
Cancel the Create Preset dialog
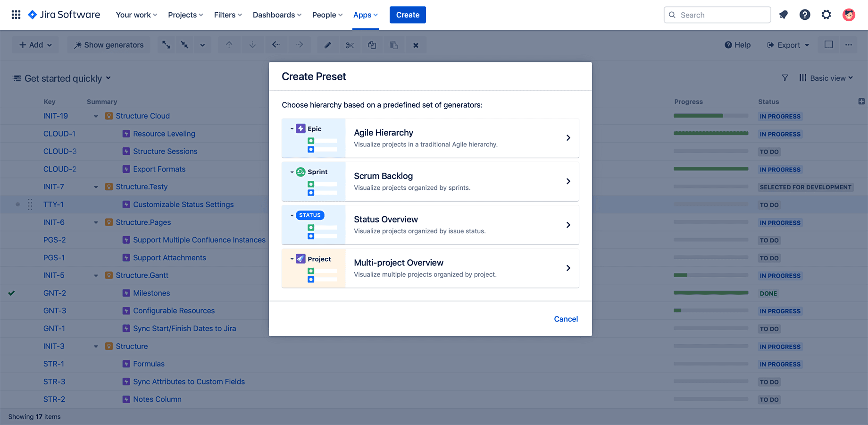[x=566, y=319]
